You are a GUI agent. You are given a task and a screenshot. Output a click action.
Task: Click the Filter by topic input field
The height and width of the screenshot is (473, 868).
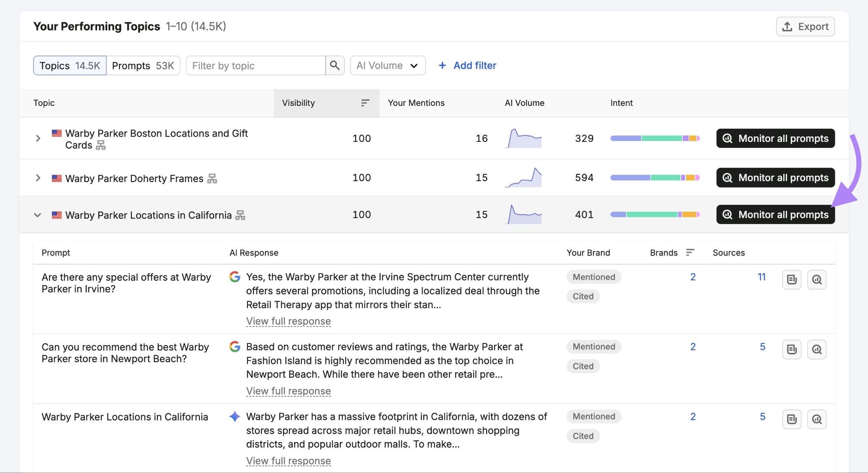click(256, 66)
